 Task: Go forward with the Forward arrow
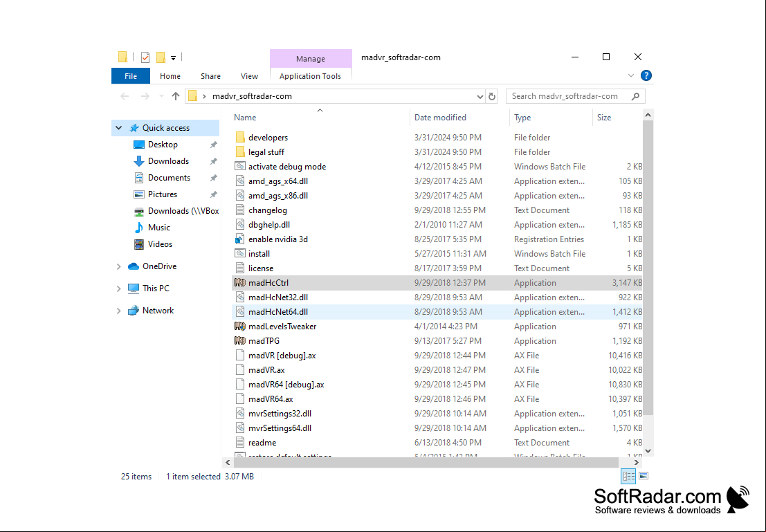[x=145, y=96]
